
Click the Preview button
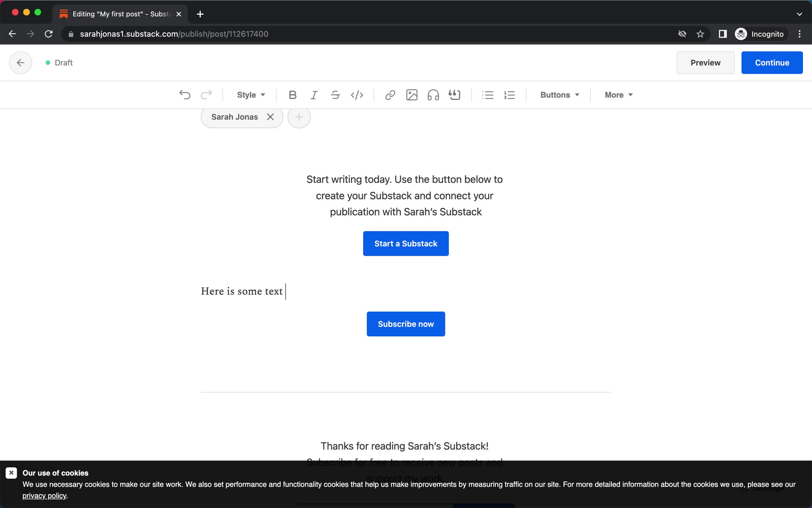[705, 62]
